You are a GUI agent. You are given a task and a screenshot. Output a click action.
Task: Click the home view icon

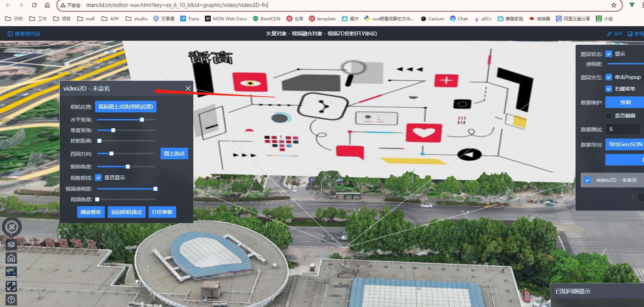11,258
